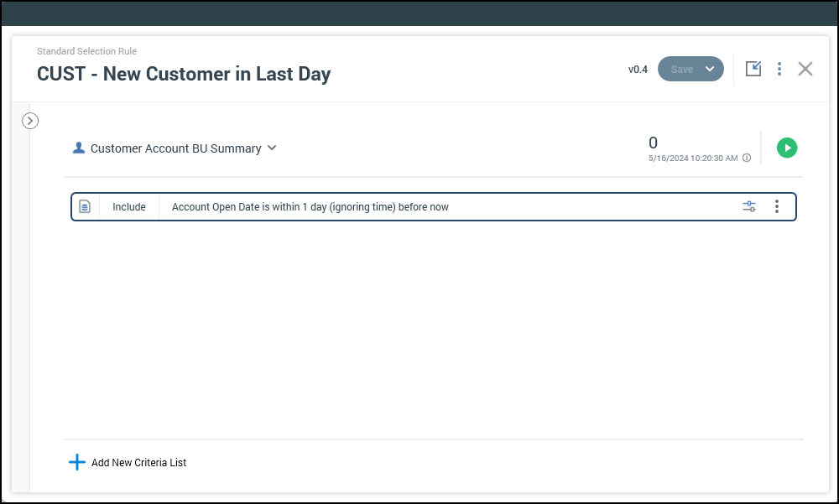The width and height of the screenshot is (839, 504).
Task: Click the rule title CUST - New Customer
Action: point(184,74)
